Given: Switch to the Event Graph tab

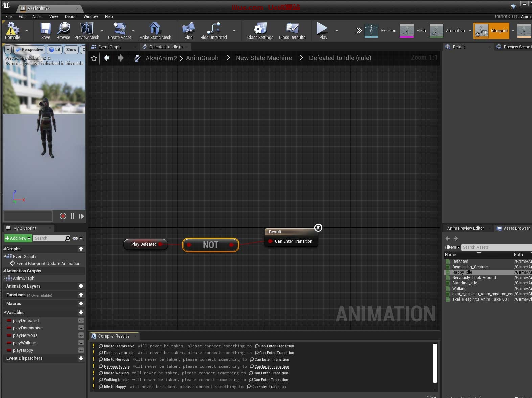Looking at the screenshot, I should [109, 47].
